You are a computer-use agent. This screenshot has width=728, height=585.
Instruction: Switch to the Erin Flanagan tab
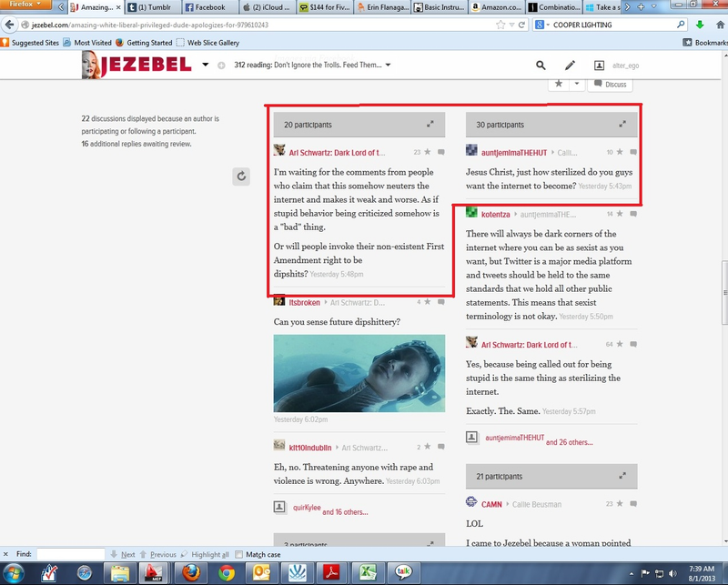tap(382, 7)
